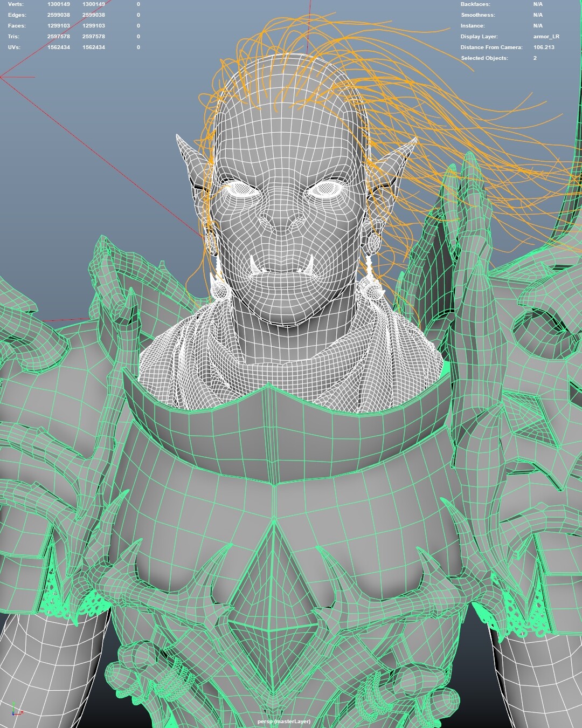
Task: Click the 0 value in Faces row
Action: 138,25
